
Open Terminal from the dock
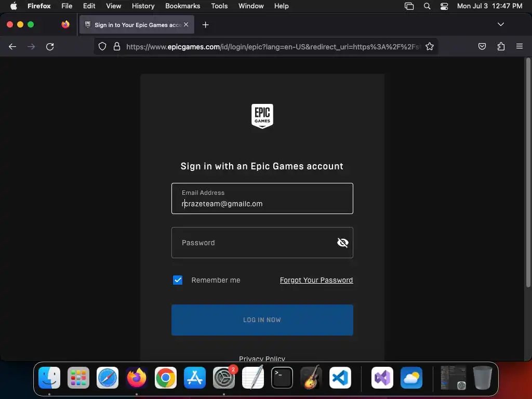(x=282, y=378)
